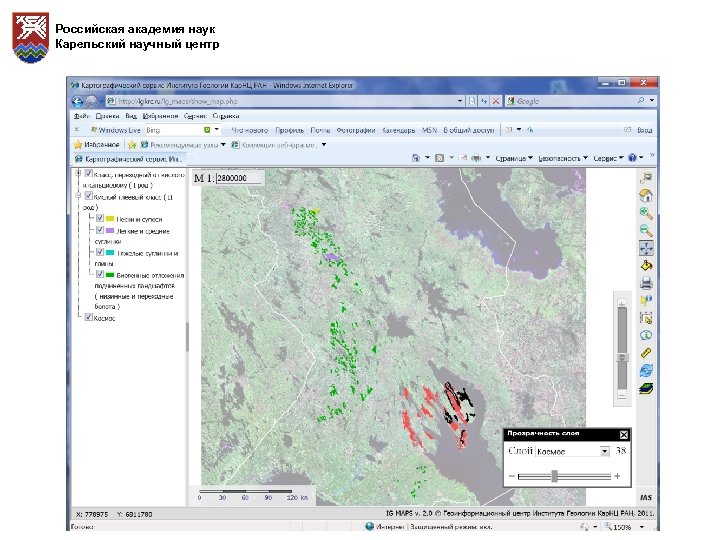Image resolution: width=720 pixels, height=540 pixels.
Task: Open the Слой dropdown in transparency panel
Action: click(573, 451)
